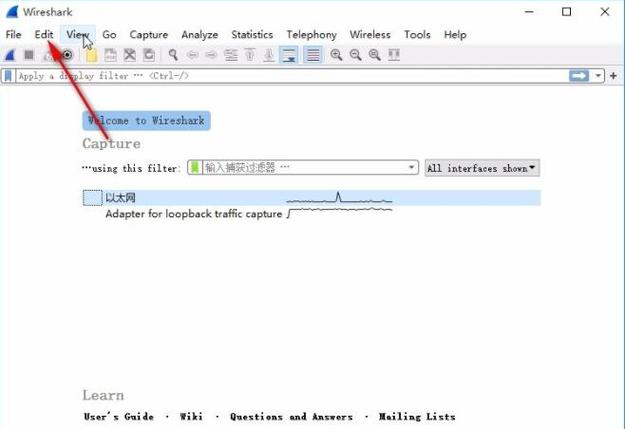
Task: Click the display filter bookmark icon
Action: coord(8,76)
